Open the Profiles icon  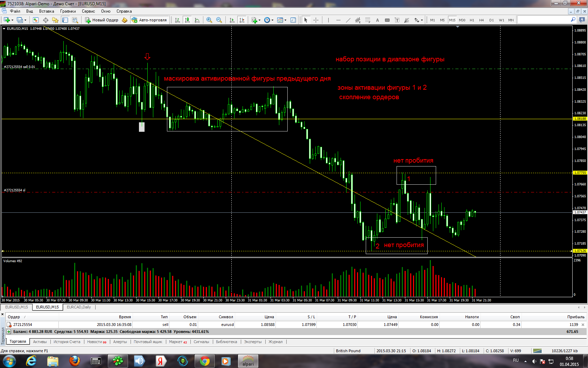[x=20, y=20]
